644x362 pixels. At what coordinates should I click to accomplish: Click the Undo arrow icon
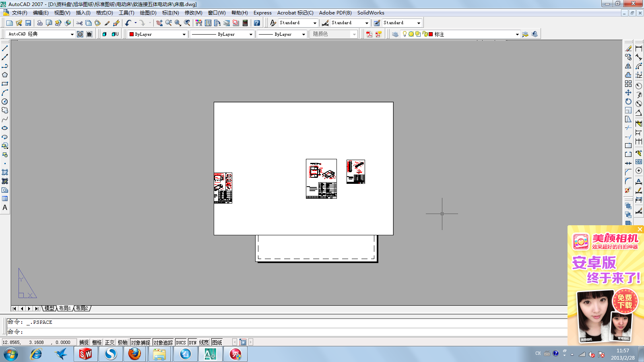pyautogui.click(x=128, y=23)
